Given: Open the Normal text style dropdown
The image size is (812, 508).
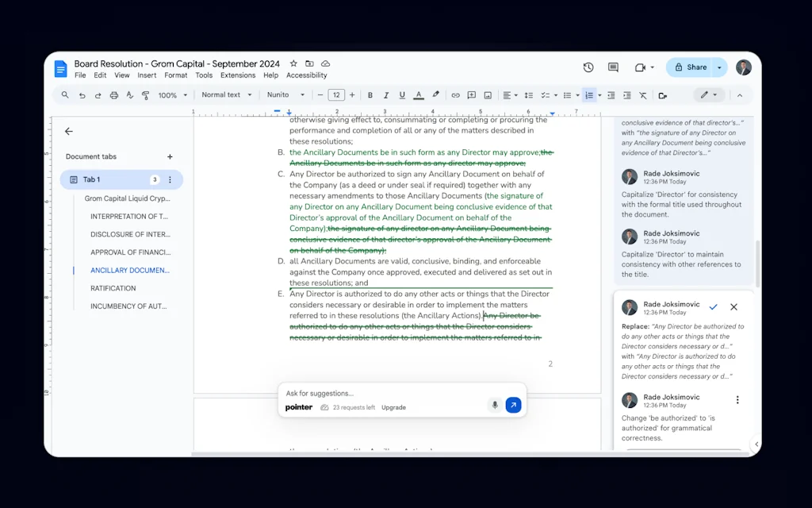Looking at the screenshot, I should (x=226, y=94).
